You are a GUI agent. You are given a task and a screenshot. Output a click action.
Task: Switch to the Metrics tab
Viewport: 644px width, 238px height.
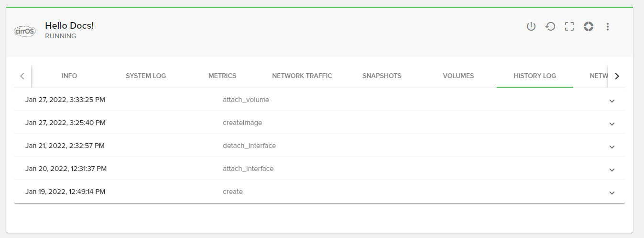coord(222,76)
